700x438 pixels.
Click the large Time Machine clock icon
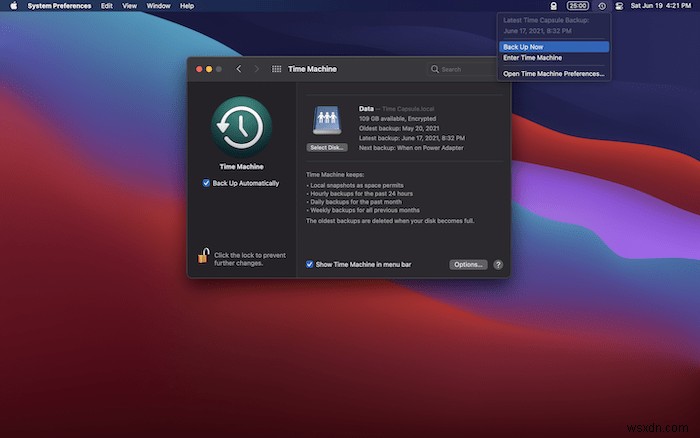coord(242,127)
